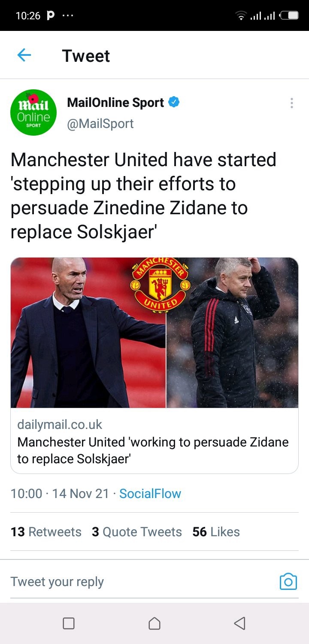Tap the blue verified badge
This screenshot has width=309, height=644.
click(174, 103)
